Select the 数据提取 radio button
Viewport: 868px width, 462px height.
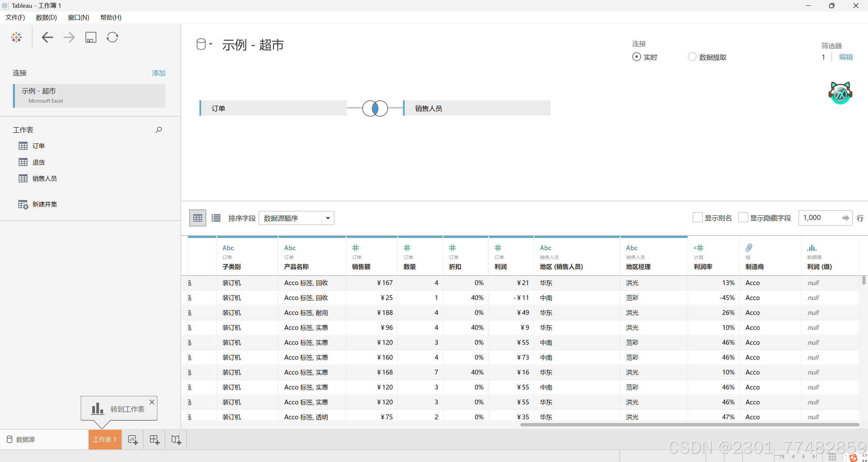[x=692, y=57]
